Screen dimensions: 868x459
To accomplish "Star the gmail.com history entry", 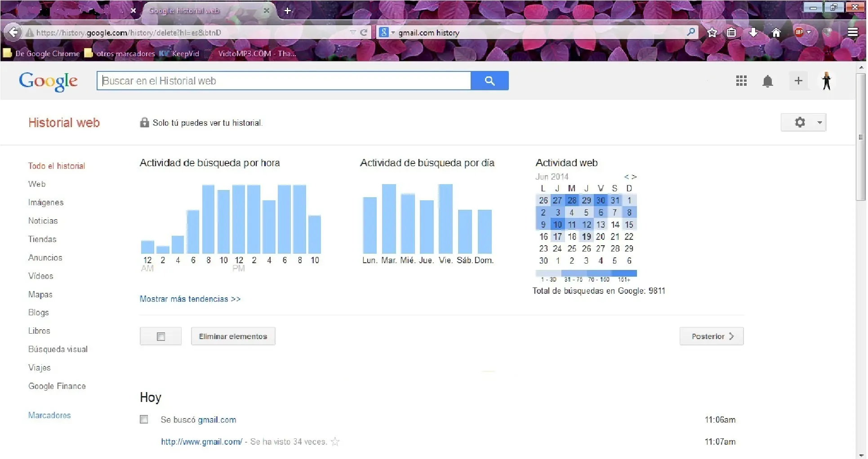I will 335,441.
